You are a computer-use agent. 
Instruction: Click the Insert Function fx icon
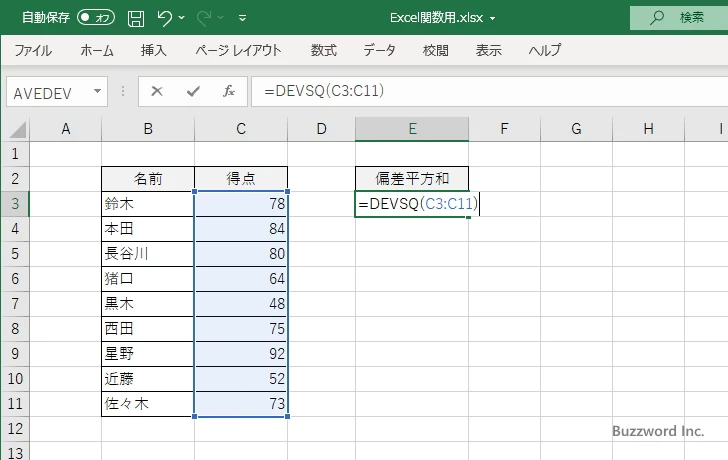coord(228,91)
